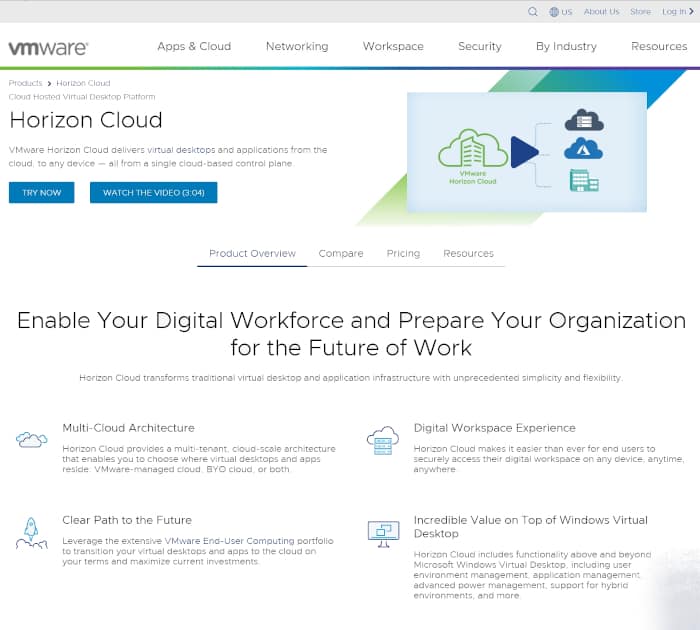
Task: Open the Networking menu
Action: pos(297,46)
